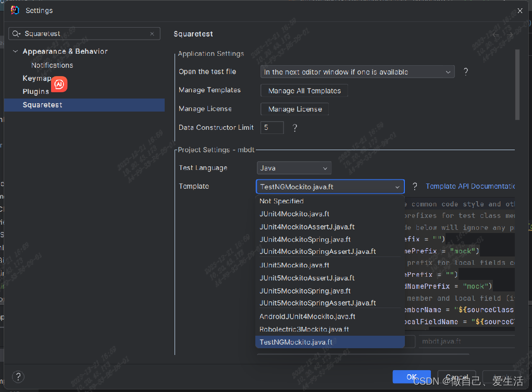The height and width of the screenshot is (392, 532).
Task: Choose JUnit5Mockito.java.ft template
Action: point(330,265)
